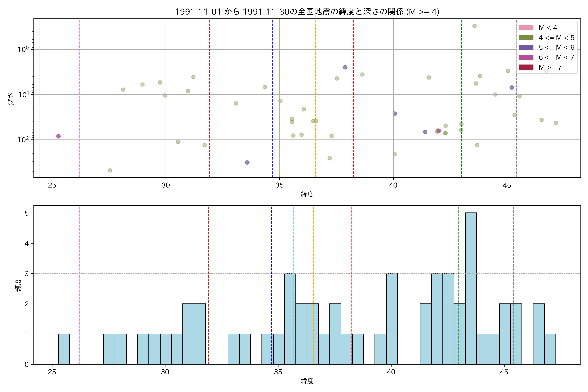Click the pink M < 4 legend swatch
This screenshot has height=392, width=588.
tap(526, 27)
